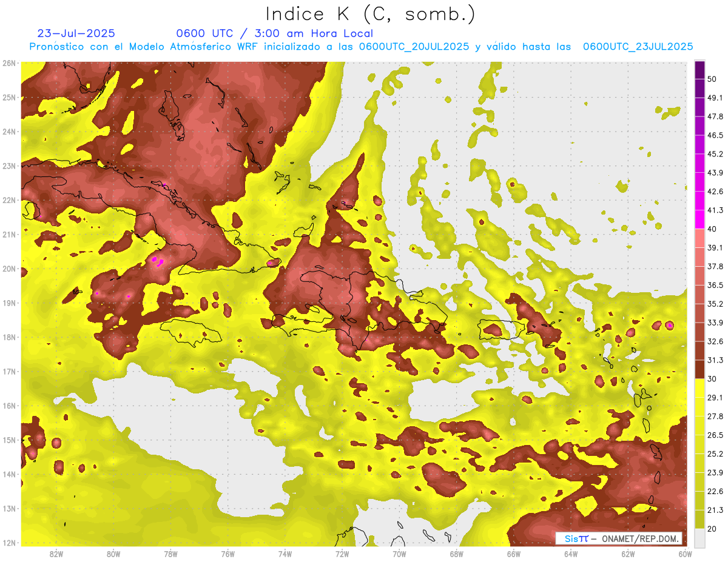Click the "66W" longitude label

(513, 554)
